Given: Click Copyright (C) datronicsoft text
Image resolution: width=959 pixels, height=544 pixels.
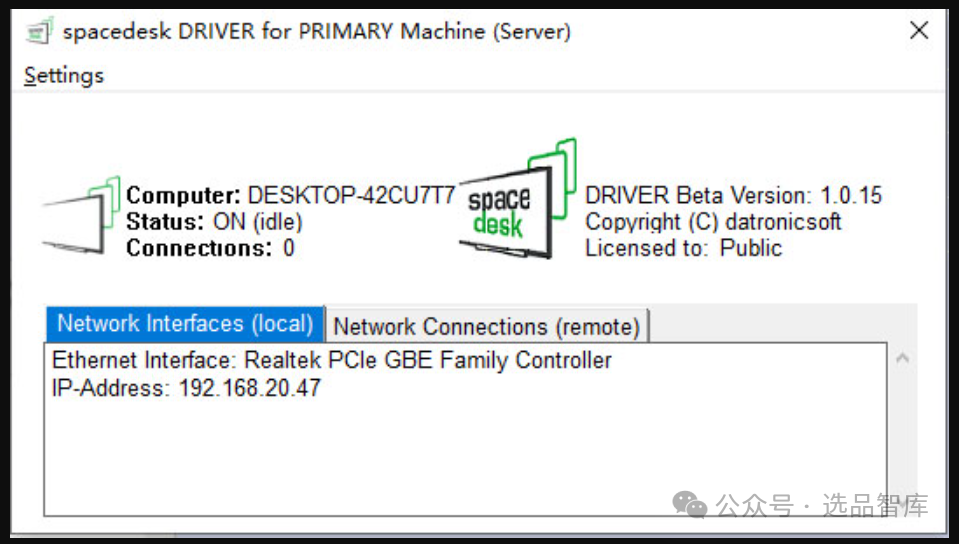Looking at the screenshot, I should click(x=713, y=222).
